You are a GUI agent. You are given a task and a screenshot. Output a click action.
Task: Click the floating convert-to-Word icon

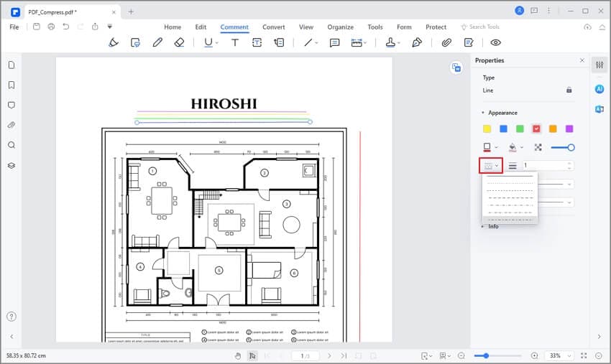click(456, 67)
